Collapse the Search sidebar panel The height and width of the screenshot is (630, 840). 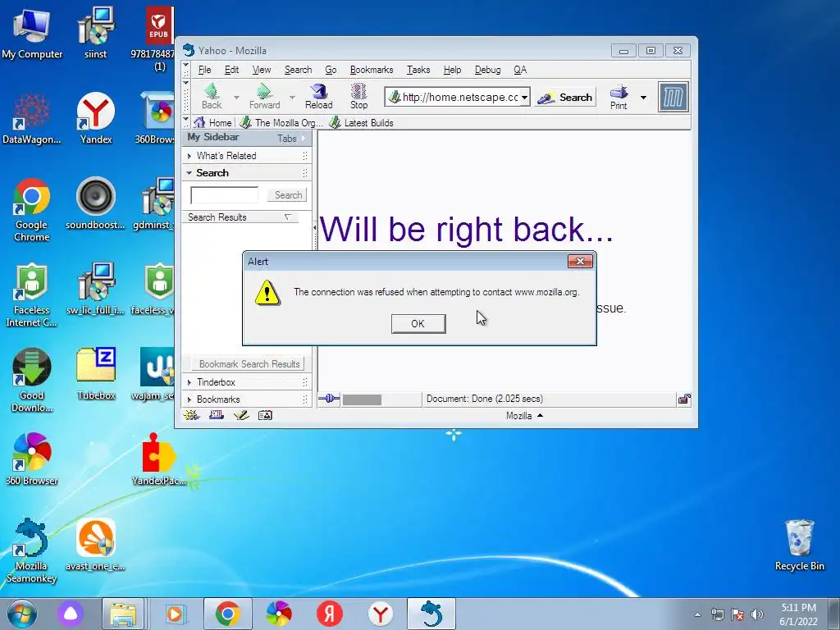point(247,173)
